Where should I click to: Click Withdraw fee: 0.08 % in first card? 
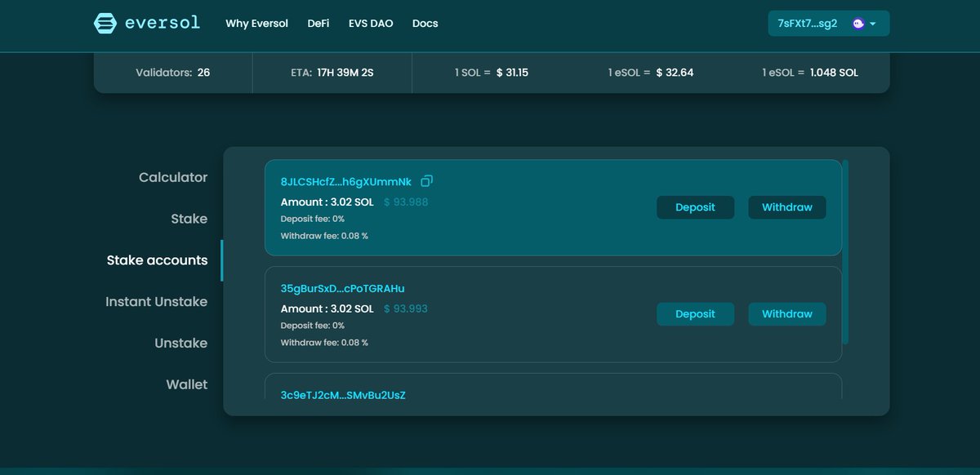point(324,236)
